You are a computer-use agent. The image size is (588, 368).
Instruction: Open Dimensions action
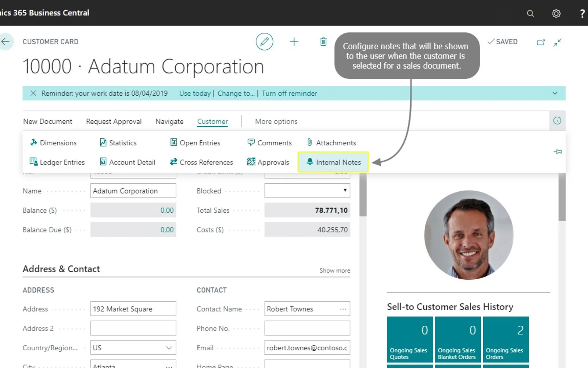(53, 142)
